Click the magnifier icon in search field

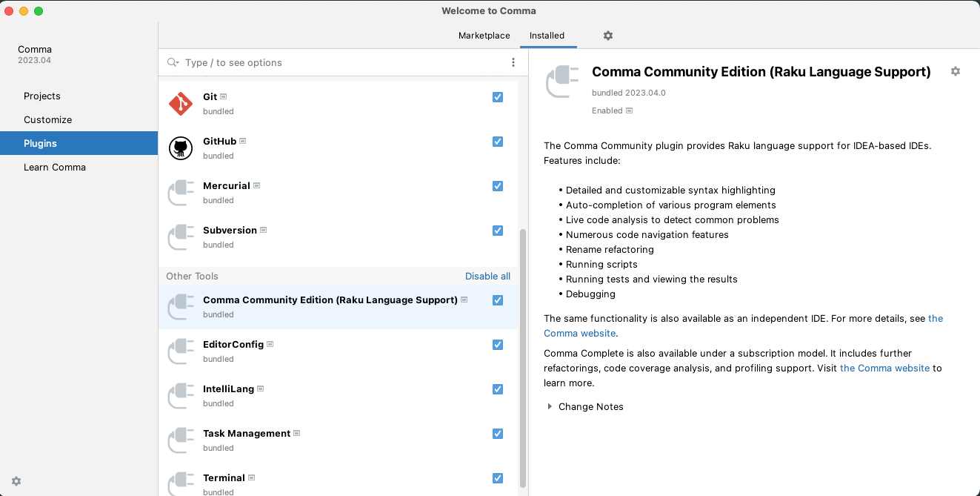click(x=173, y=62)
